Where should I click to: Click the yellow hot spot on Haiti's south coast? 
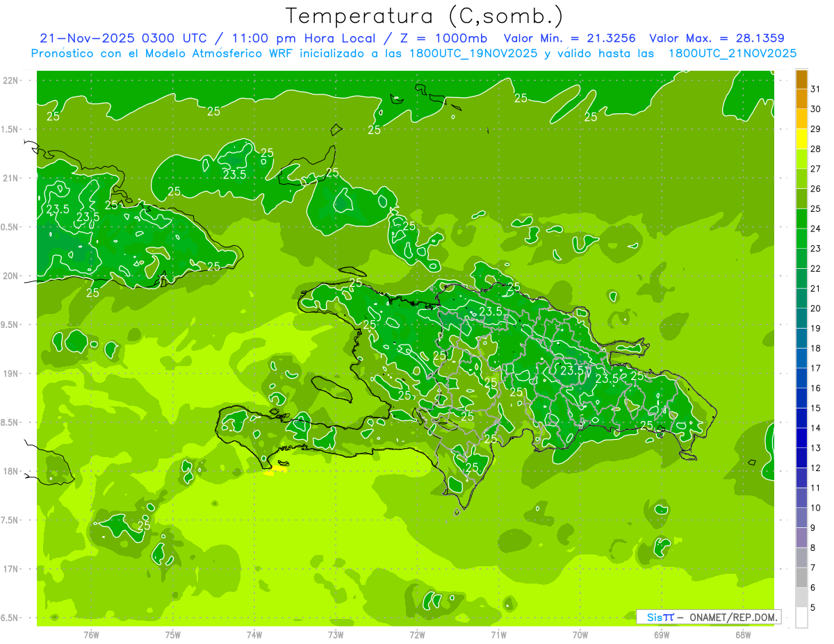click(x=276, y=470)
